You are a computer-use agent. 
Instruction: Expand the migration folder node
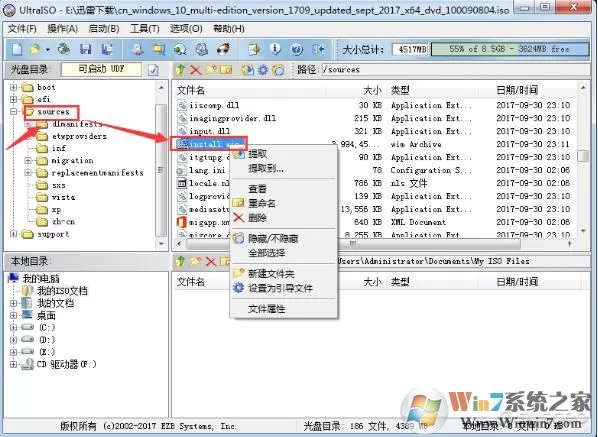(x=28, y=161)
